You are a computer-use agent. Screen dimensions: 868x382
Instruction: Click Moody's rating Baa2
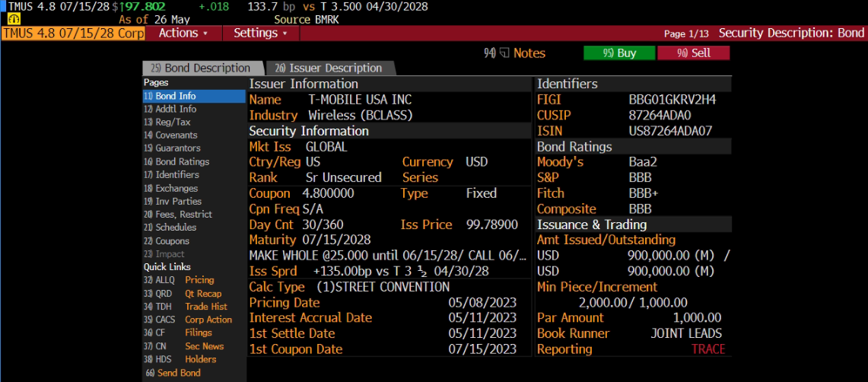[642, 162]
